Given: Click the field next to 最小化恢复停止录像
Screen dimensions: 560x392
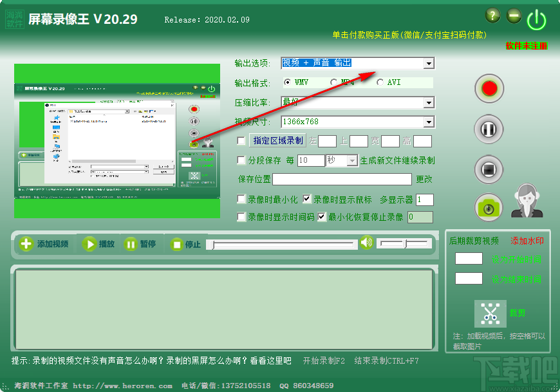Looking at the screenshot, I should click(420, 217).
